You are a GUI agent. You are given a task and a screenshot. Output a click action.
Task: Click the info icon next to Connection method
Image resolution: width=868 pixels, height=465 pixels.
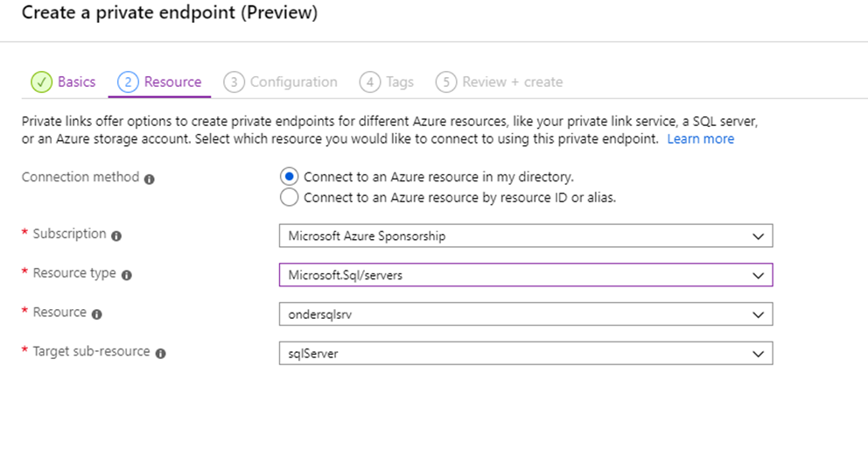(x=150, y=179)
